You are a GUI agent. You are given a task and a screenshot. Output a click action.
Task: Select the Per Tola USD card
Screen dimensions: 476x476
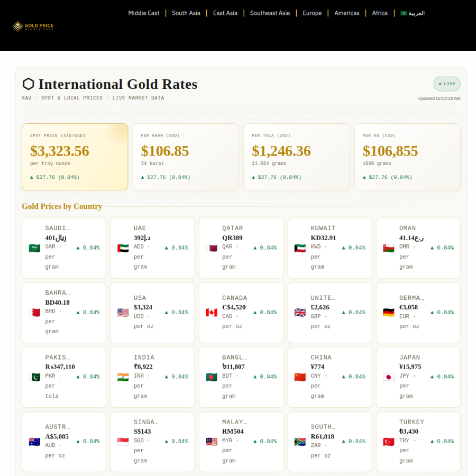tap(297, 157)
